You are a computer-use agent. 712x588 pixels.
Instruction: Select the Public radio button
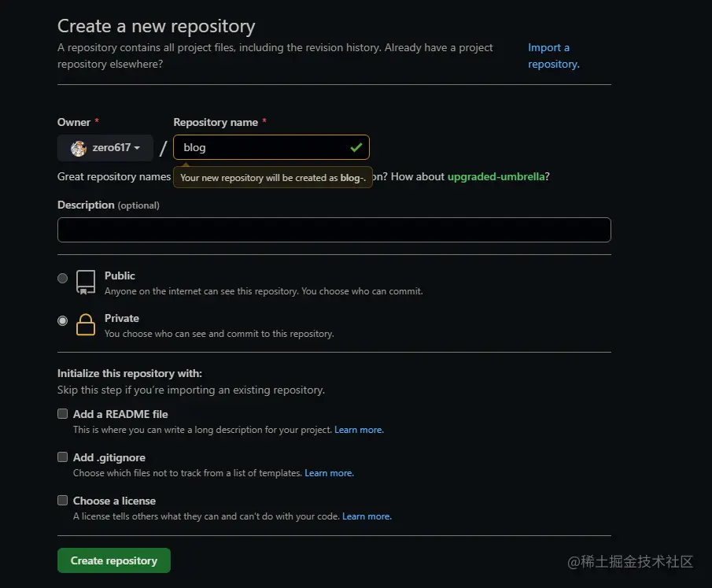pos(63,278)
